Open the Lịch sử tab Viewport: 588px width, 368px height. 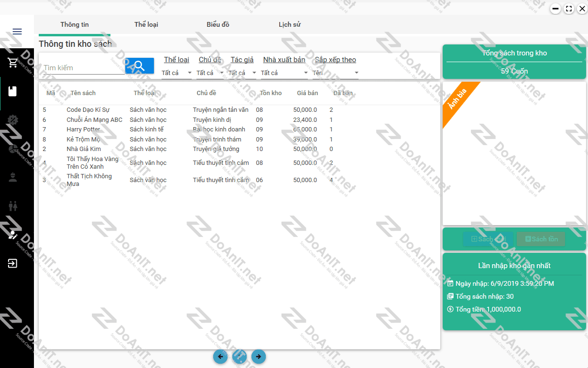(x=290, y=24)
